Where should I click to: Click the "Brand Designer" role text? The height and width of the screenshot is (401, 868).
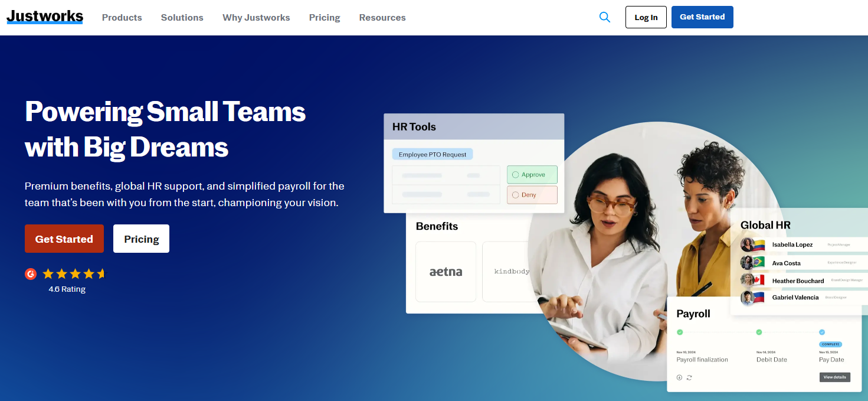point(836,298)
